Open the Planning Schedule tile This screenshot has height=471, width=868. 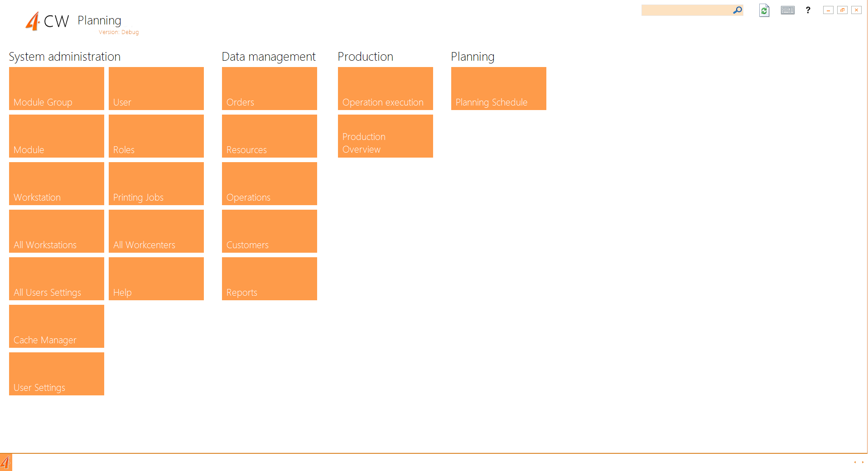coord(498,89)
